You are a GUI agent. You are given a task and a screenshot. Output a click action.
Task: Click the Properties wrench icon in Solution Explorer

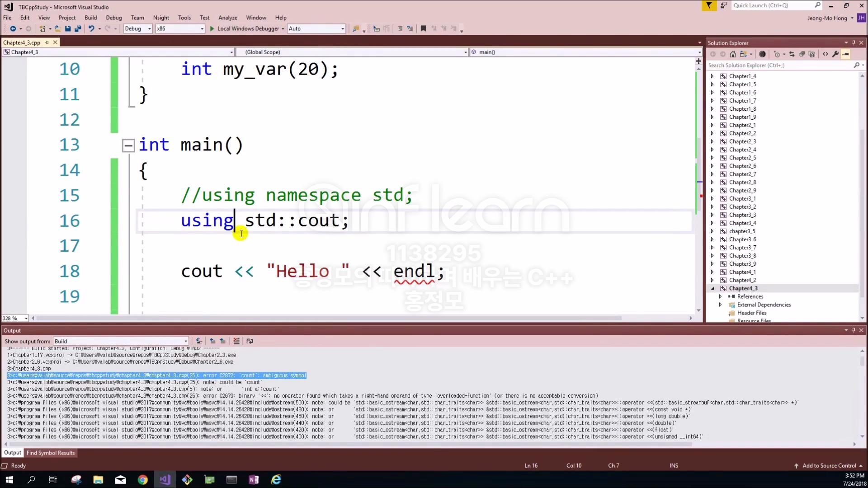click(x=835, y=54)
